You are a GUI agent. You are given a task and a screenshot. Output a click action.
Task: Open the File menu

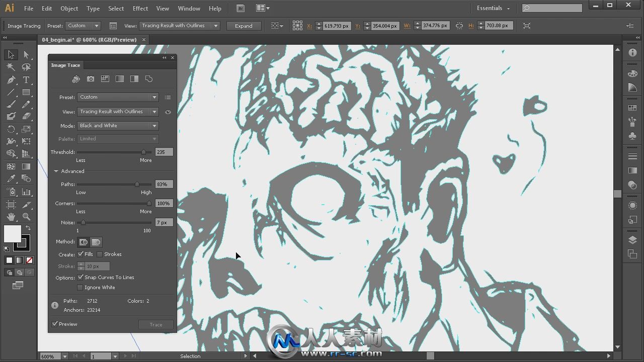click(29, 9)
